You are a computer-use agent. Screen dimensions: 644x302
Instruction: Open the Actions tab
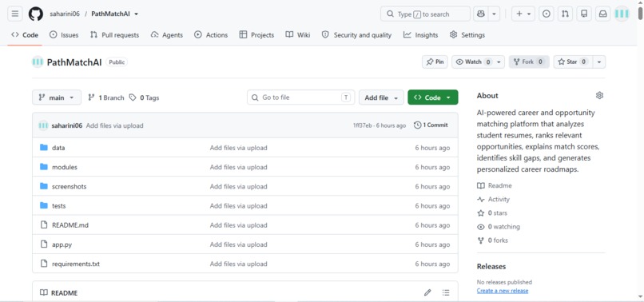(211, 35)
